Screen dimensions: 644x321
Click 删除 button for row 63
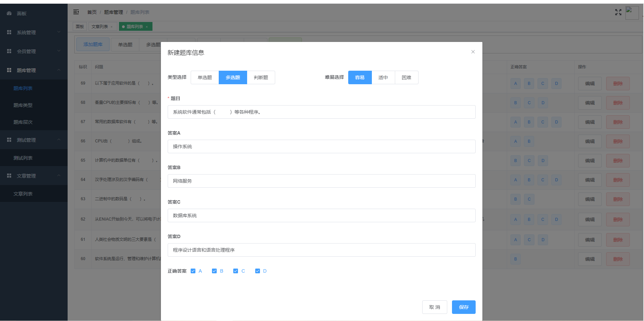[x=618, y=199]
